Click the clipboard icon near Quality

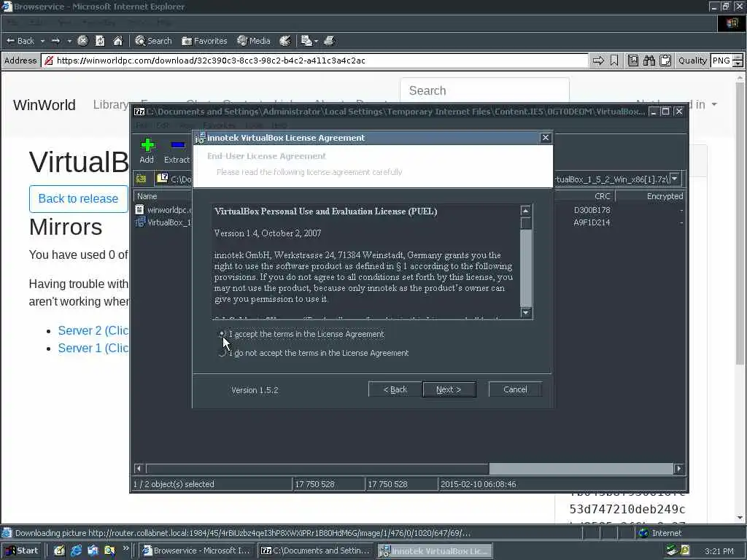point(665,61)
